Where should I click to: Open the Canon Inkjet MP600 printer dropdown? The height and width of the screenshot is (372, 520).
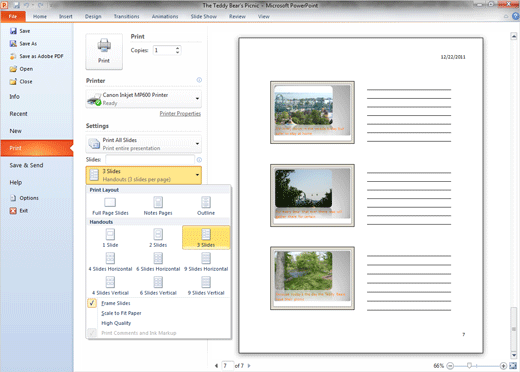point(144,99)
